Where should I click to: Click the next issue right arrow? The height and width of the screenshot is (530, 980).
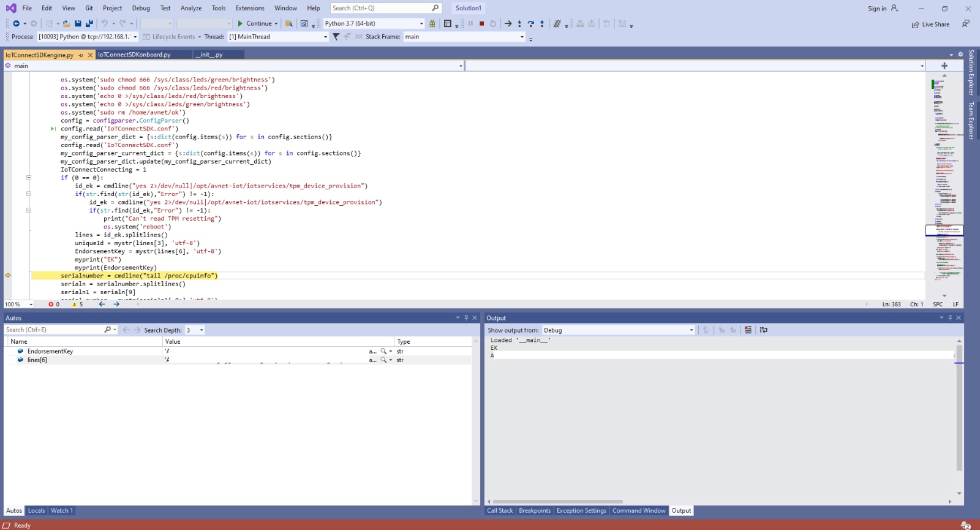click(116, 304)
